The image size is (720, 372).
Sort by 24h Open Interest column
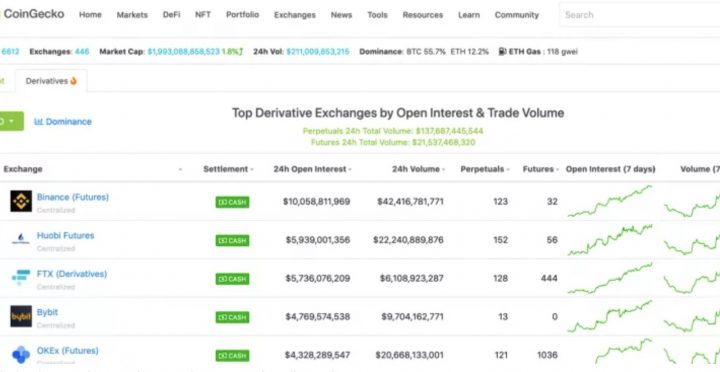[x=312, y=169]
